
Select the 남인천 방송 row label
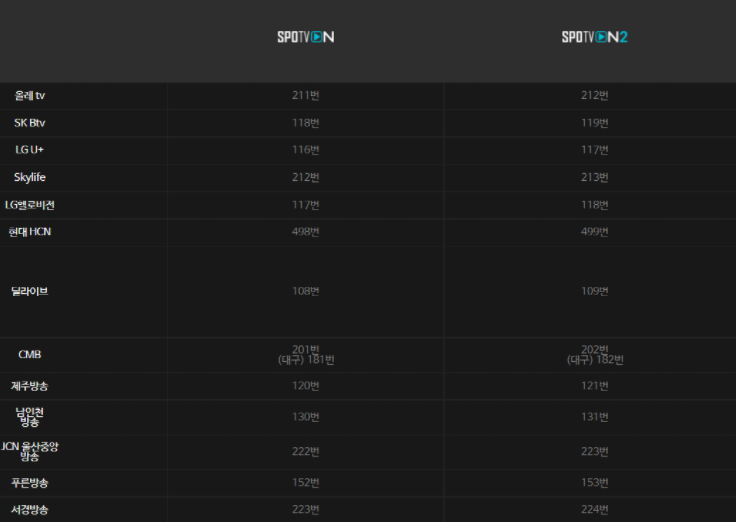30,417
